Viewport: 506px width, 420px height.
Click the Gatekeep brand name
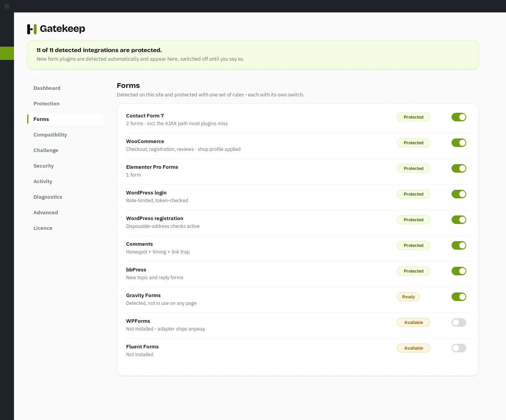click(62, 29)
